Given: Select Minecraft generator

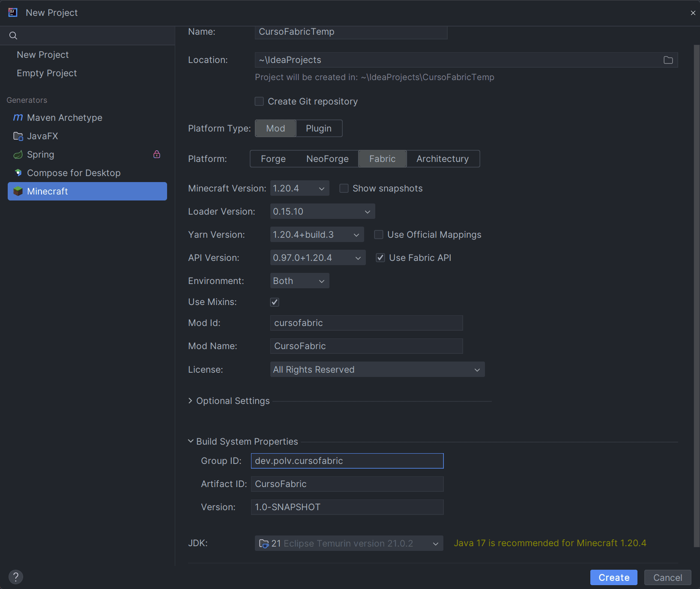Looking at the screenshot, I should pyautogui.click(x=87, y=191).
